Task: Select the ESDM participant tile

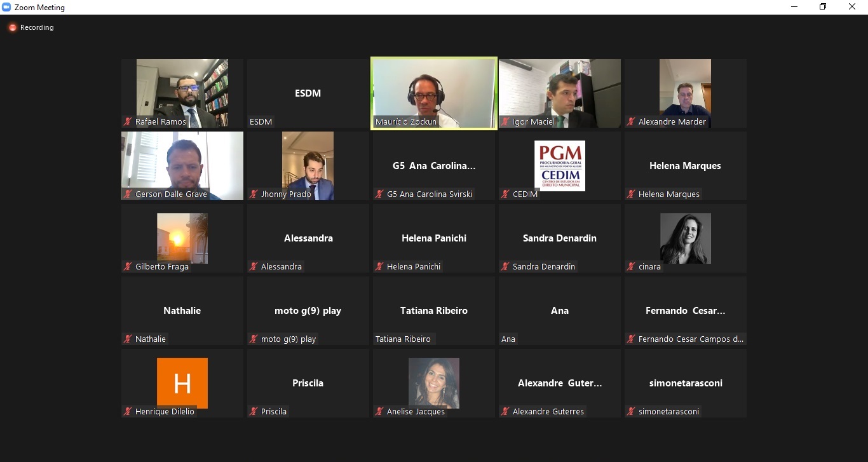Action: (308, 93)
